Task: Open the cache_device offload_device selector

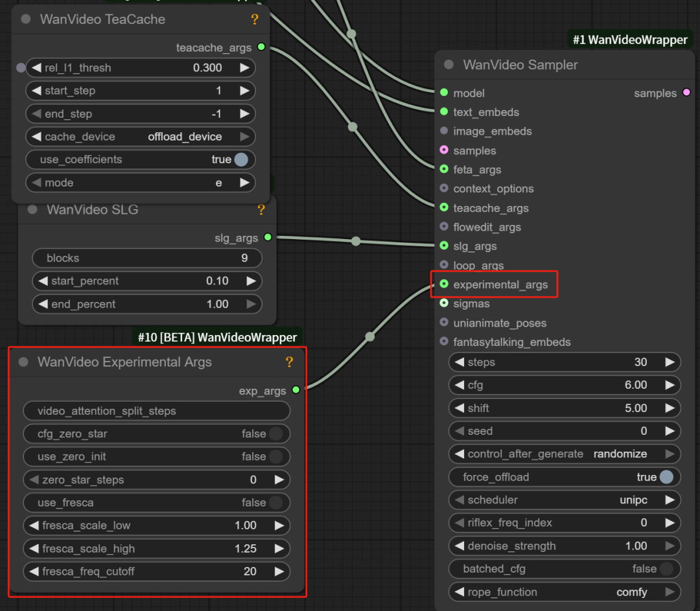Action: click(140, 137)
